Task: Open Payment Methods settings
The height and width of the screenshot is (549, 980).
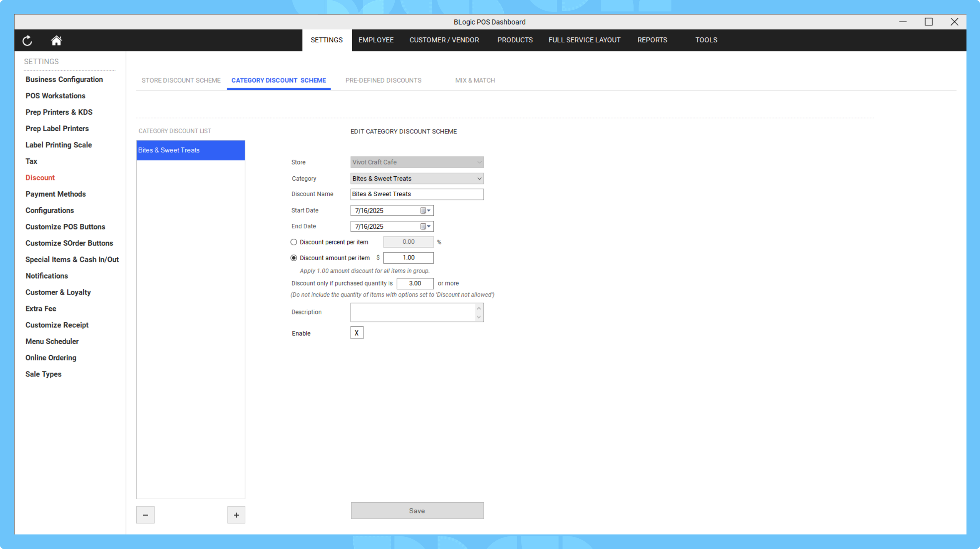Action: click(56, 194)
